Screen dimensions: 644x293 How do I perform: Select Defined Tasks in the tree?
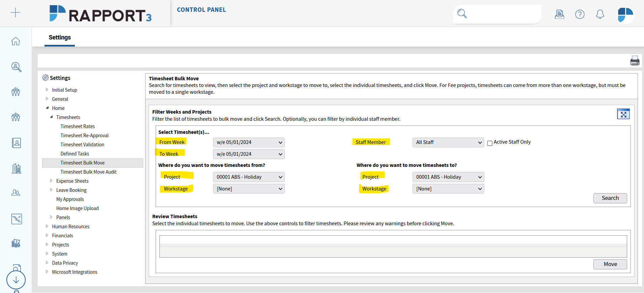(75, 154)
